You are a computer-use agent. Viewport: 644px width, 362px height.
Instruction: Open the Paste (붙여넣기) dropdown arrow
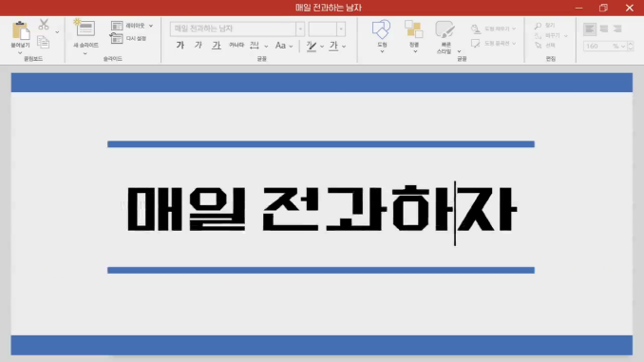click(x=20, y=53)
